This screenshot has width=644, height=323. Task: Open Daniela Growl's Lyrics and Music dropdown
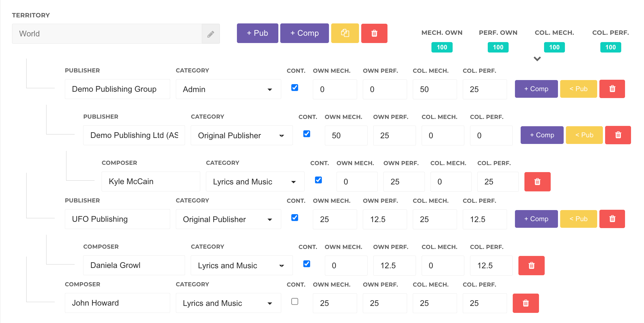[242, 265]
